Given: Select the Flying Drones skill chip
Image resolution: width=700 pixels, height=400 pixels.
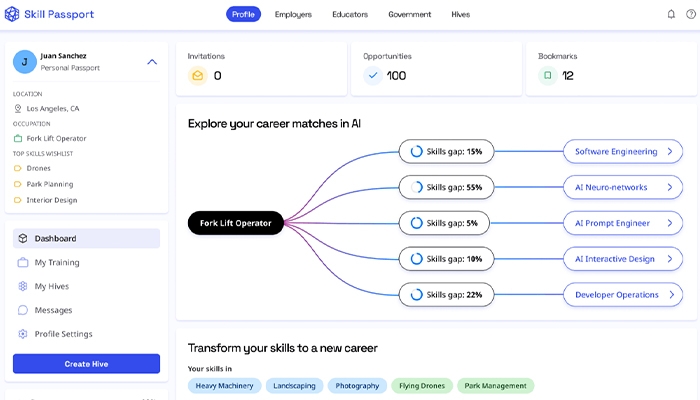Looking at the screenshot, I should coord(419,386).
